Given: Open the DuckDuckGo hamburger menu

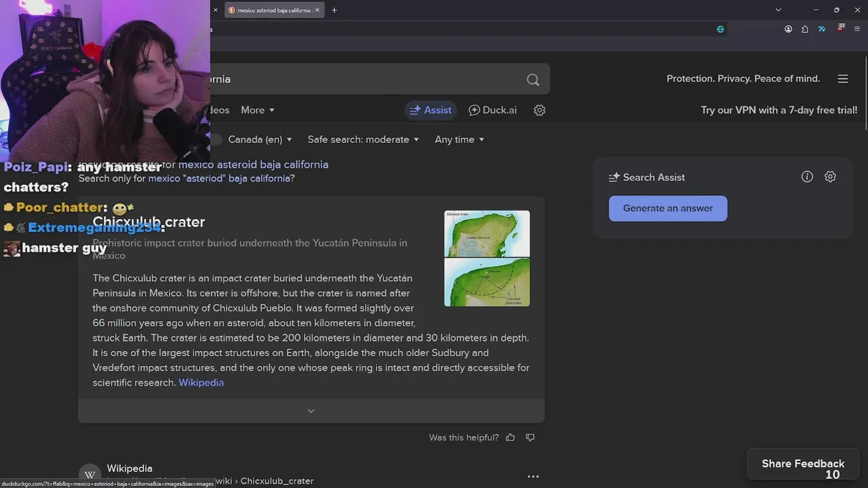Looking at the screenshot, I should 843,79.
